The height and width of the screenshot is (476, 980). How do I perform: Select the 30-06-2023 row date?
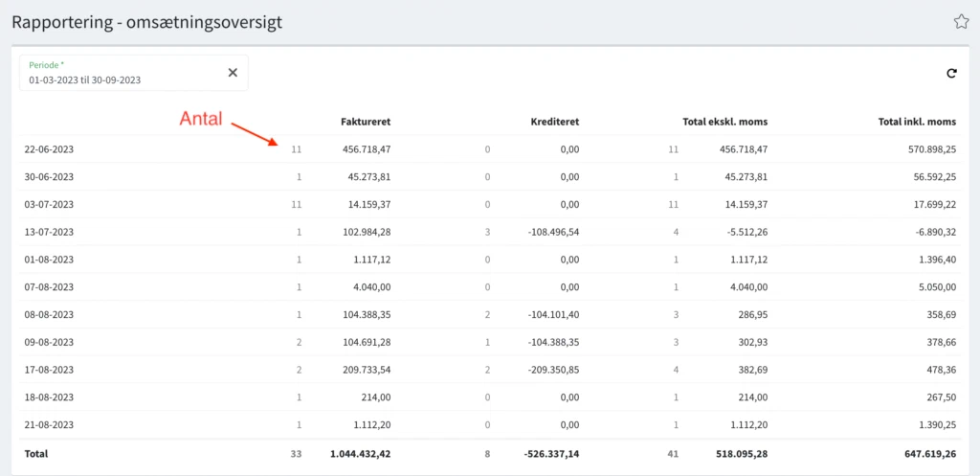pos(50,177)
